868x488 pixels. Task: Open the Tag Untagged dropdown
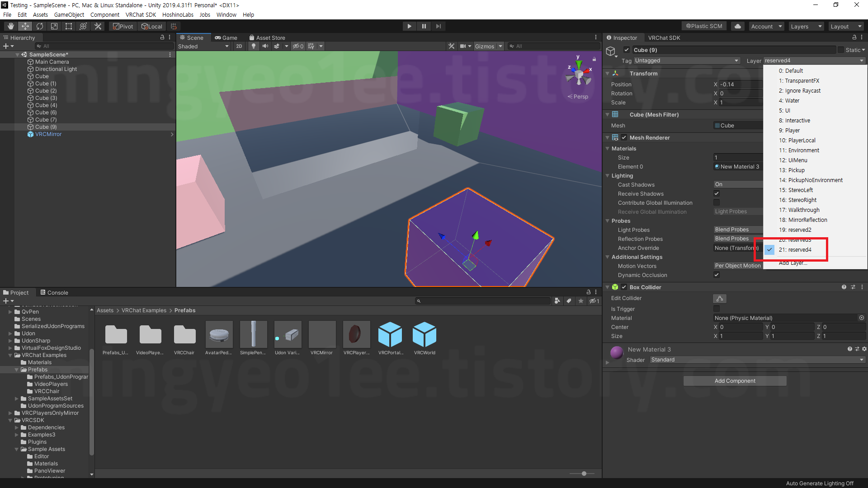(686, 61)
